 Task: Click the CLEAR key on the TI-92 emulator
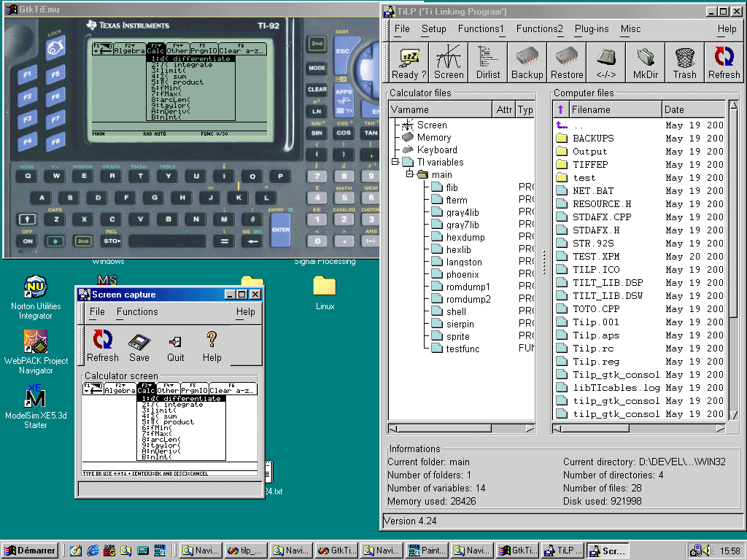point(317,89)
